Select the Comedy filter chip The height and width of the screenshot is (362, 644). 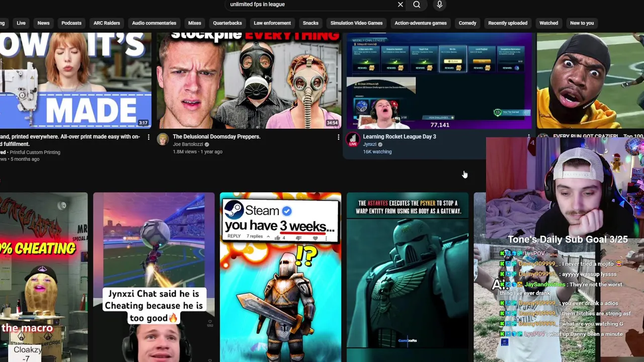(467, 23)
